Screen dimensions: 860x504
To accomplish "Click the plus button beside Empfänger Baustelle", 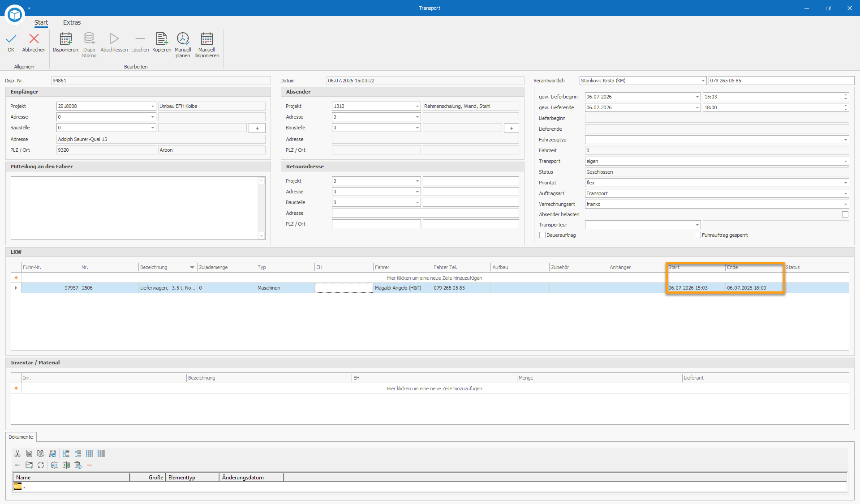I will 257,128.
